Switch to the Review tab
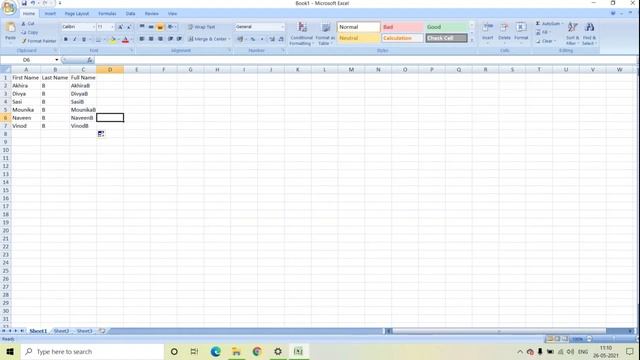 pyautogui.click(x=151, y=13)
